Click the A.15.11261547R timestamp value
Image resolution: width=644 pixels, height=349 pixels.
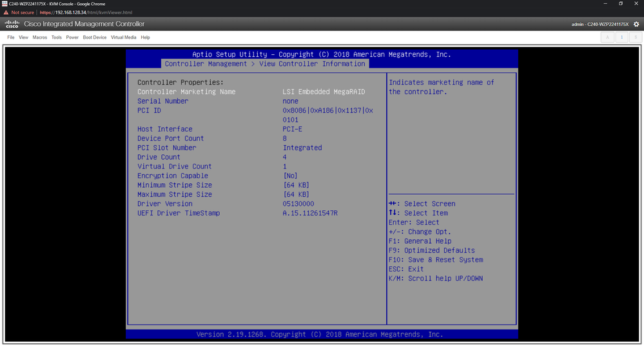click(310, 214)
